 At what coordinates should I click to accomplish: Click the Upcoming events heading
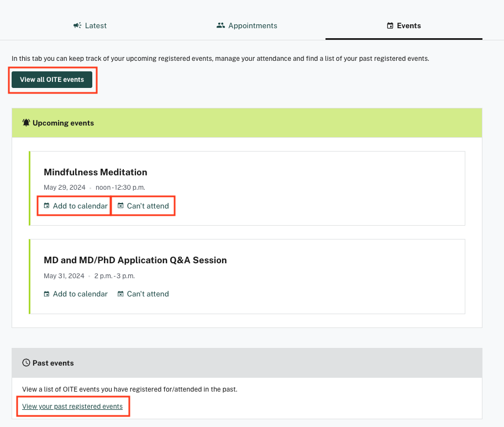64,123
